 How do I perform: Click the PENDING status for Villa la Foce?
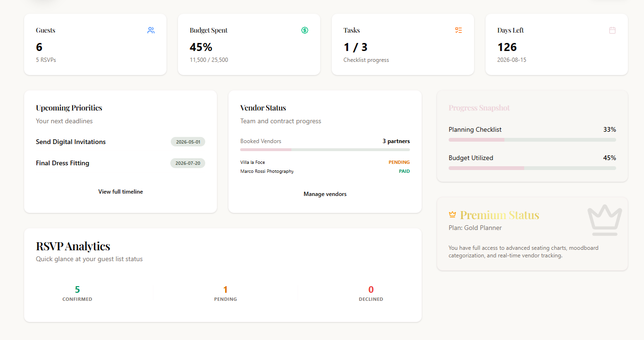click(399, 162)
